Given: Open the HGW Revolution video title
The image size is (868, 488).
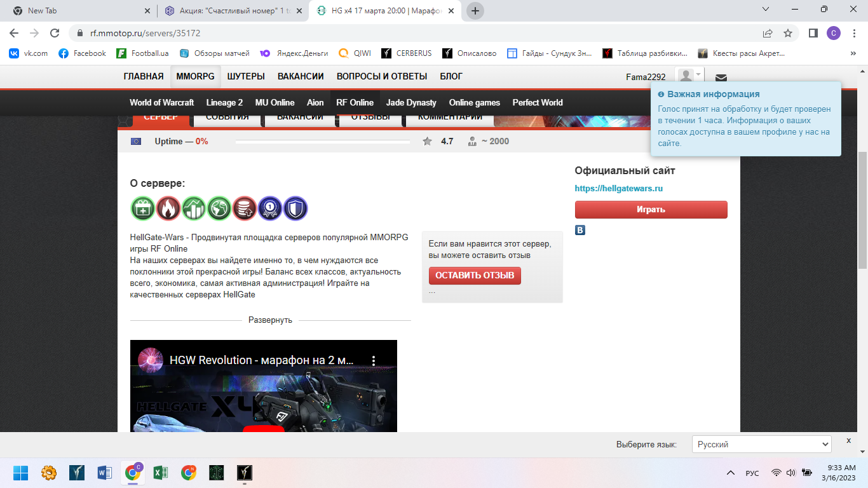Looking at the screenshot, I should click(x=261, y=360).
